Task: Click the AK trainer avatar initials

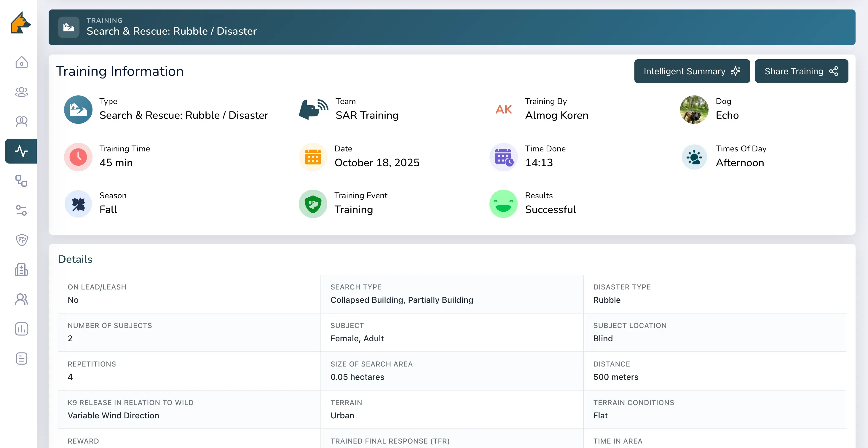Action: (503, 109)
